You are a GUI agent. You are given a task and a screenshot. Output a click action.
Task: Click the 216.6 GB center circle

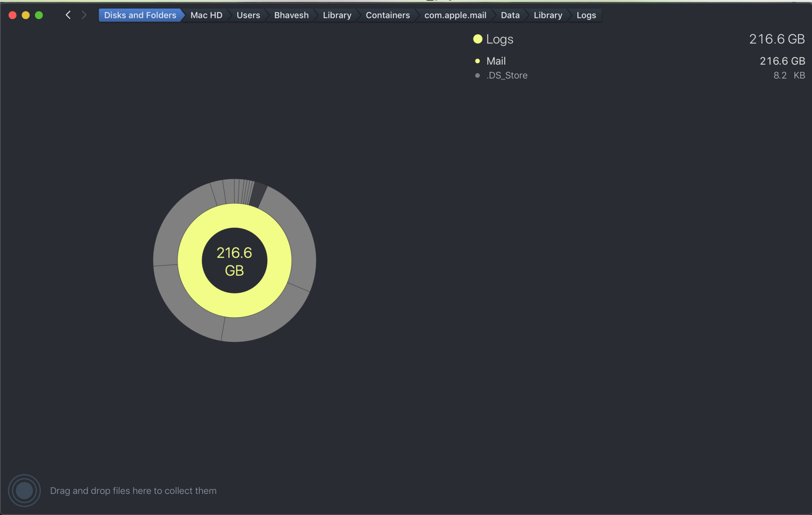click(235, 261)
